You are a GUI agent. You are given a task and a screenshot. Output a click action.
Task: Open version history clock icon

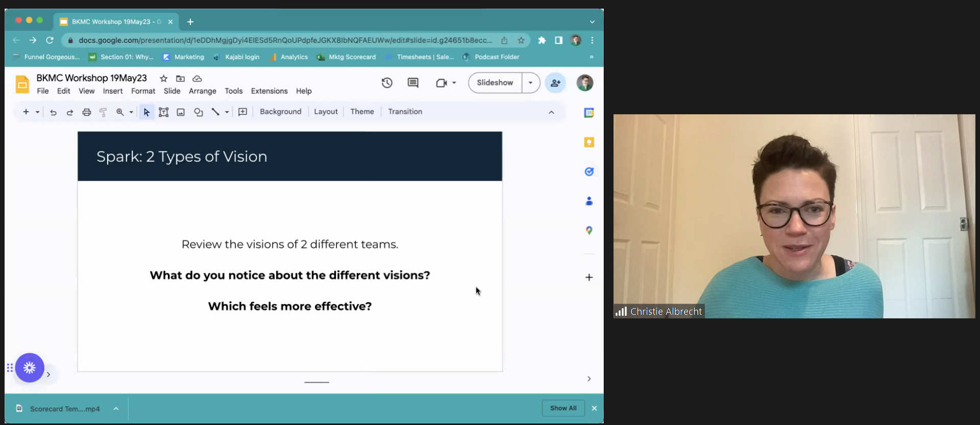tap(387, 83)
